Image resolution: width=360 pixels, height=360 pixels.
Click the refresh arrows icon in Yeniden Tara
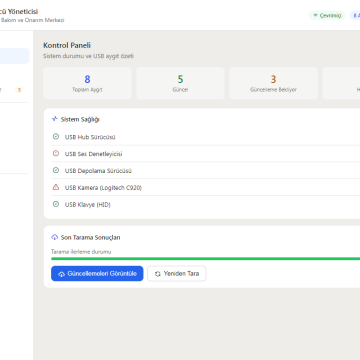158,274
